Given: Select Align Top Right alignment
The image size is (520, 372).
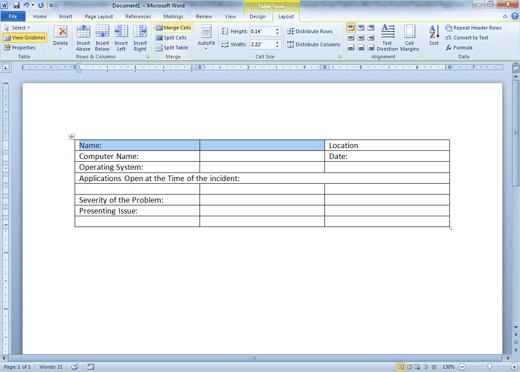Looking at the screenshot, I should pyautogui.click(x=371, y=28).
